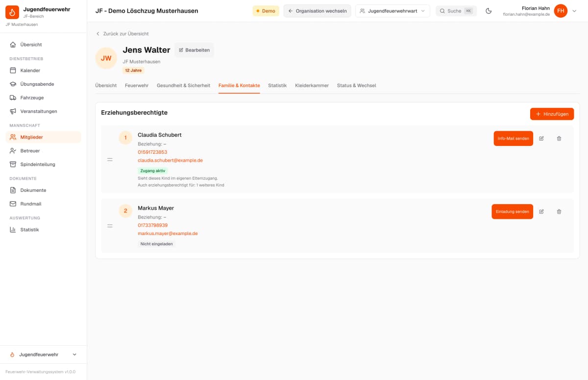This screenshot has height=380, width=588.
Task: Click the Bearbeiten button
Action: [x=194, y=50]
